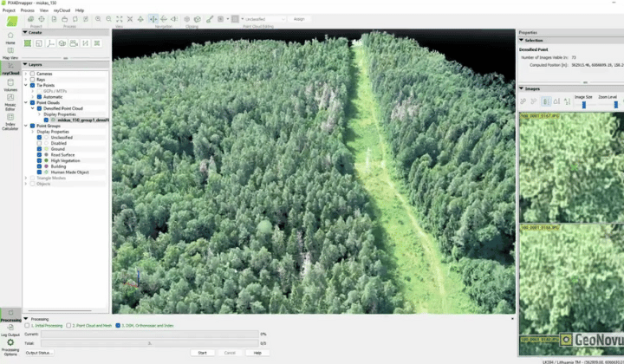Expand the Triangle Meshes tree node
This screenshot has height=364, width=624.
[x=26, y=178]
